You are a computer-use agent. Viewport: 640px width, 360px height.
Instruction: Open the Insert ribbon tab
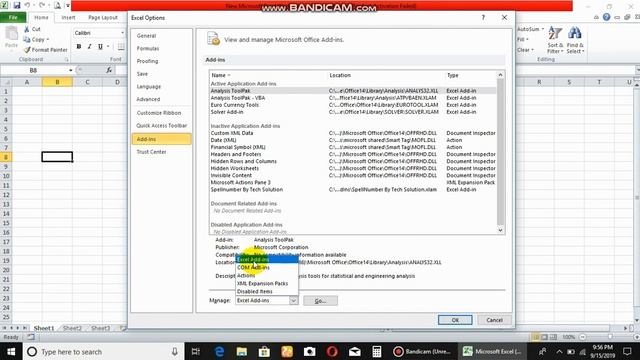tap(68, 18)
